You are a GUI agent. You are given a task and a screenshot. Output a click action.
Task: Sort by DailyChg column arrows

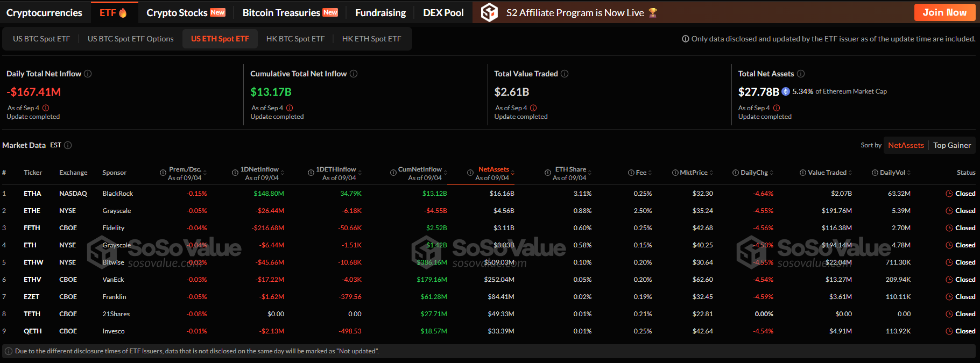(772, 173)
